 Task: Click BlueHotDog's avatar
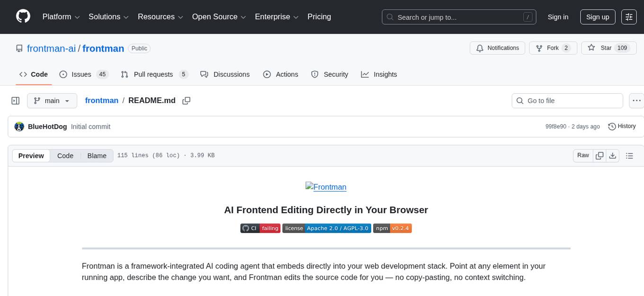coord(19,127)
